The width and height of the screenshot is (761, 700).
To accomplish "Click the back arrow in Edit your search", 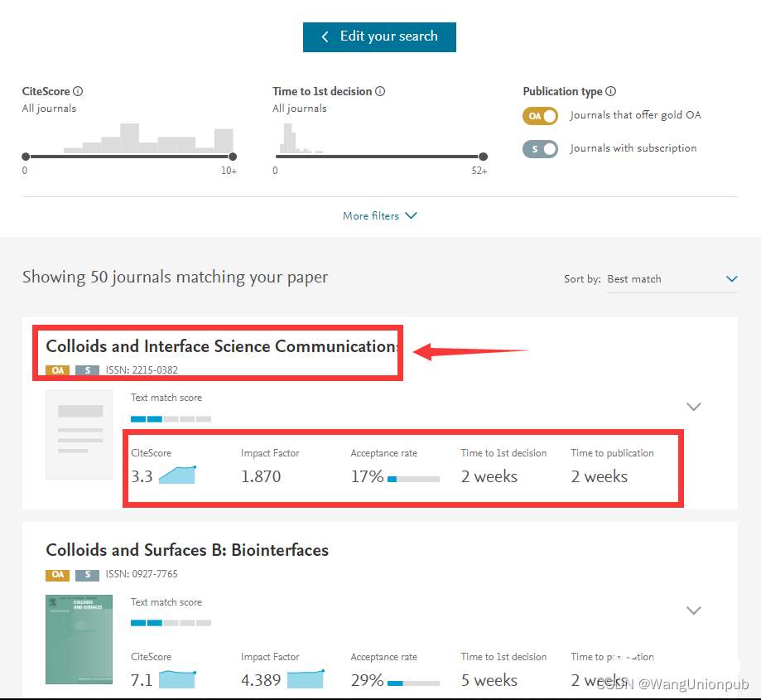I will [325, 36].
